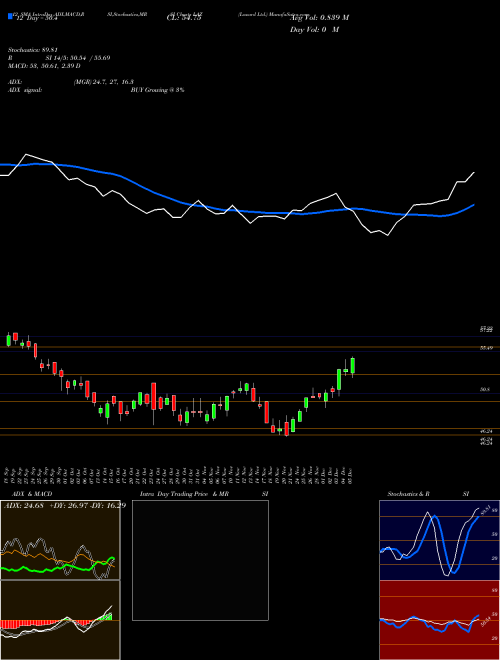500x660 pixels.
Task: Click the blue 12-day SMA legend square
Action: click(10, 16)
